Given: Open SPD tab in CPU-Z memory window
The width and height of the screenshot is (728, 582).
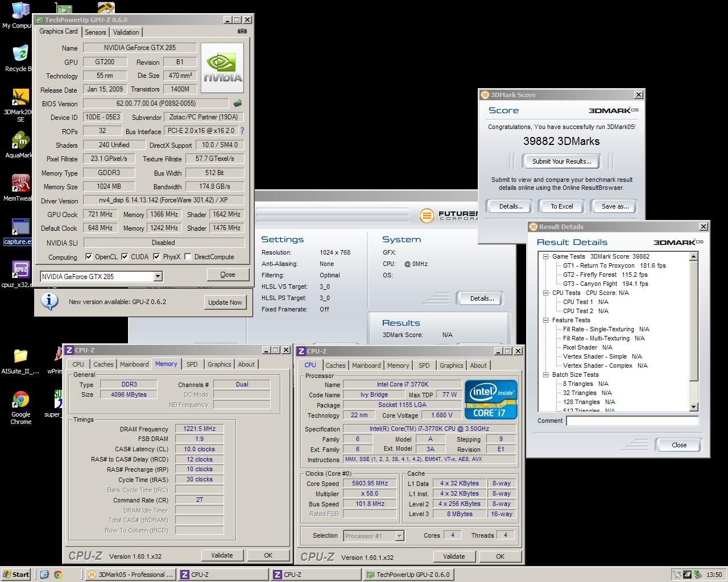Looking at the screenshot, I should pos(192,364).
